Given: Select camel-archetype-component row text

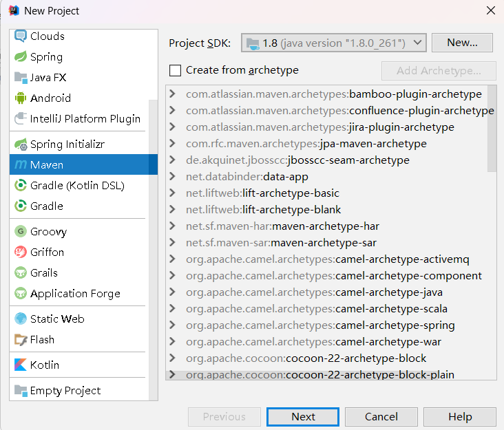Looking at the screenshot, I should (334, 276).
